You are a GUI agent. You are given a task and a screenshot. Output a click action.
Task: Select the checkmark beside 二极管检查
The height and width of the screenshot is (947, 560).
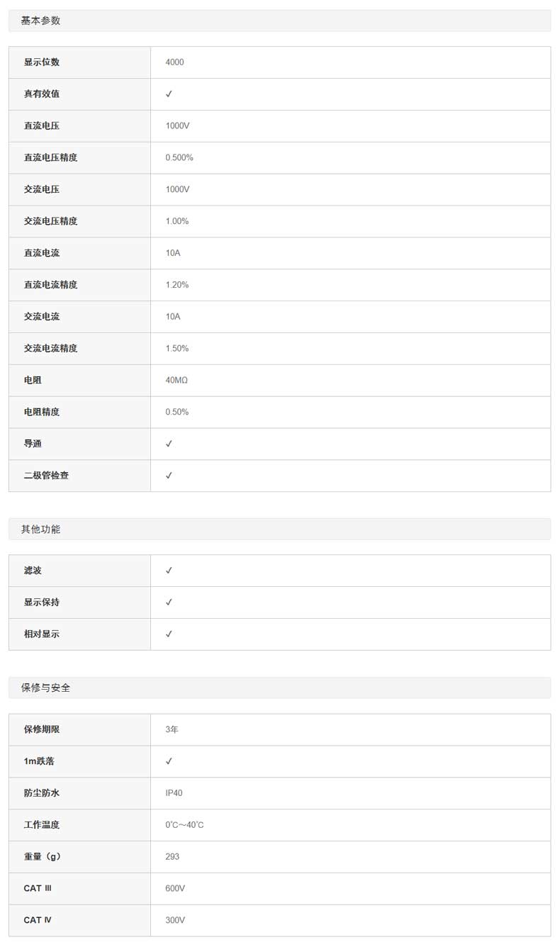click(169, 476)
